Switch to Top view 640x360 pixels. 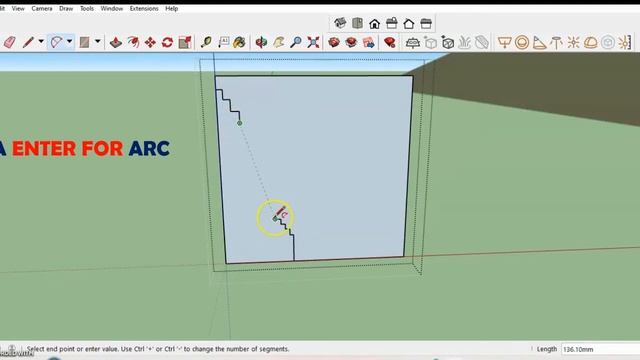coord(358,23)
